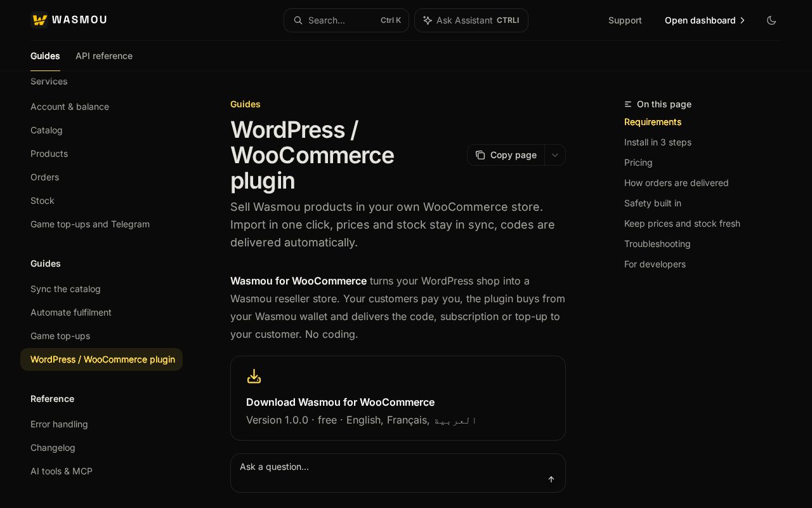This screenshot has width=812, height=508.
Task: Click the Ask Assistant button
Action: pyautogui.click(x=471, y=20)
